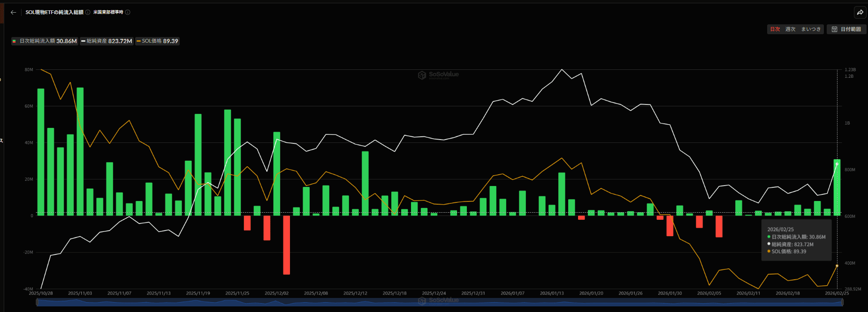Click the calendar icon in 日付範囲

coord(835,30)
